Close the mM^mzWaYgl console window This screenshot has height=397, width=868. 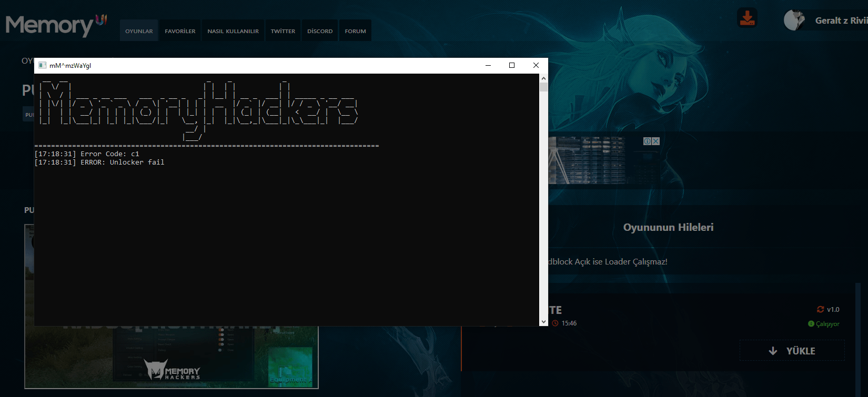click(x=536, y=65)
